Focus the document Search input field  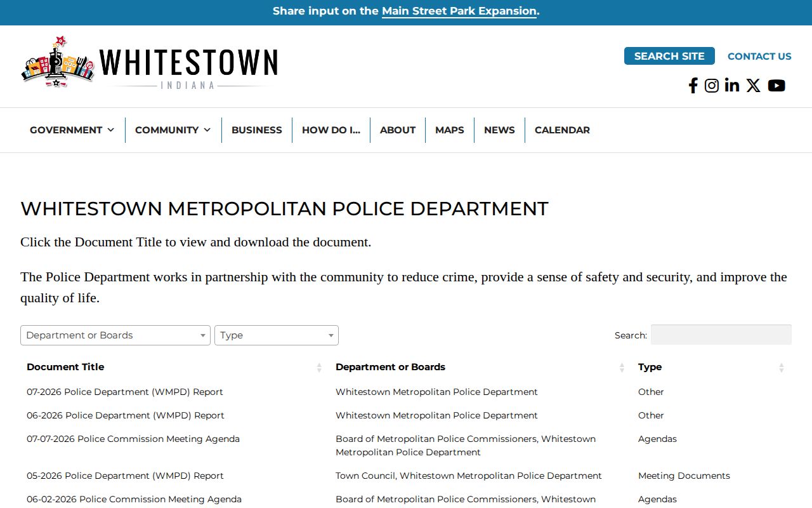pyautogui.click(x=721, y=335)
